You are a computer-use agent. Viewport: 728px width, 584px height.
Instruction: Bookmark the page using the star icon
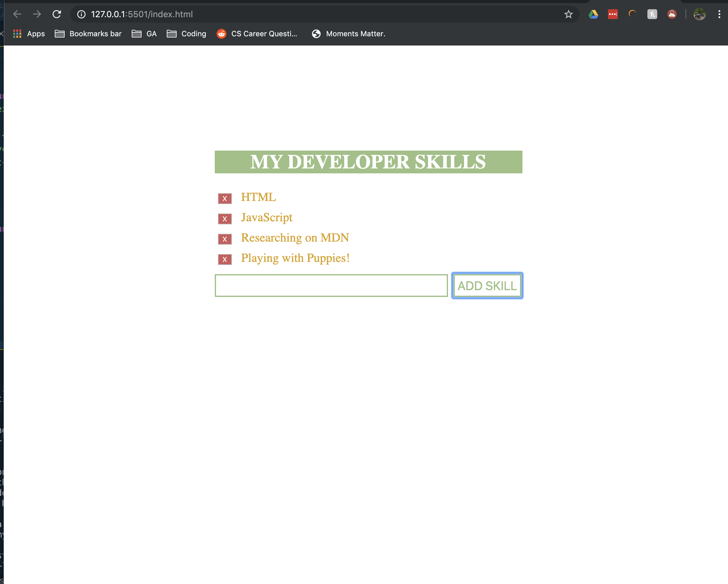pos(568,14)
